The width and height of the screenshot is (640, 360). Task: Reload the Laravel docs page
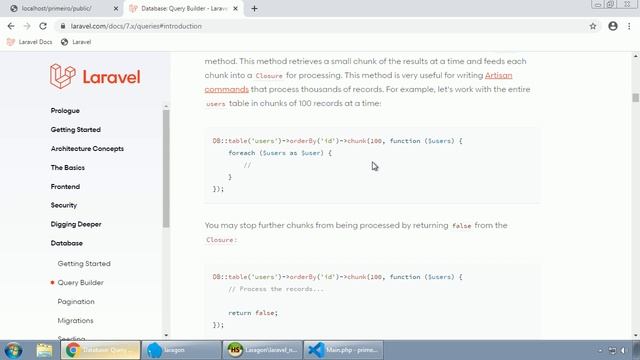tap(43, 26)
